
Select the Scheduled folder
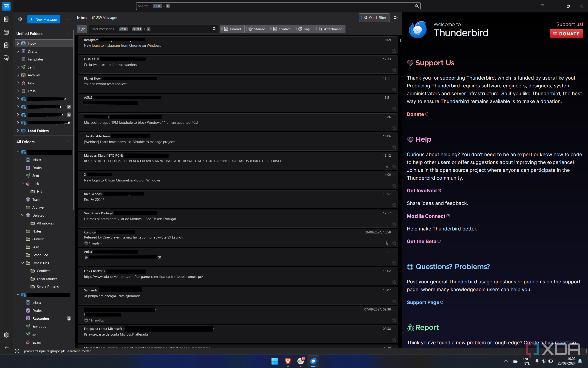[44, 255]
